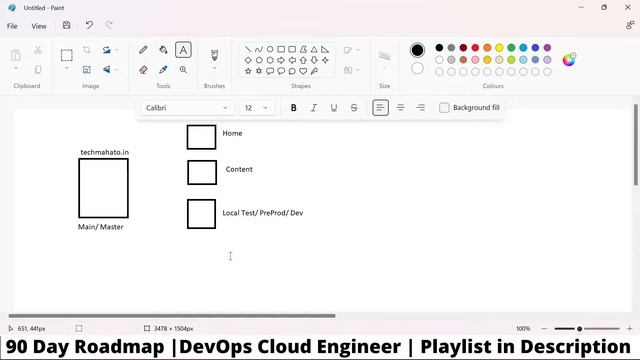Screen dimensions: 640x360
Task: Click the Paste clipboard icon
Action: [x=16, y=55]
